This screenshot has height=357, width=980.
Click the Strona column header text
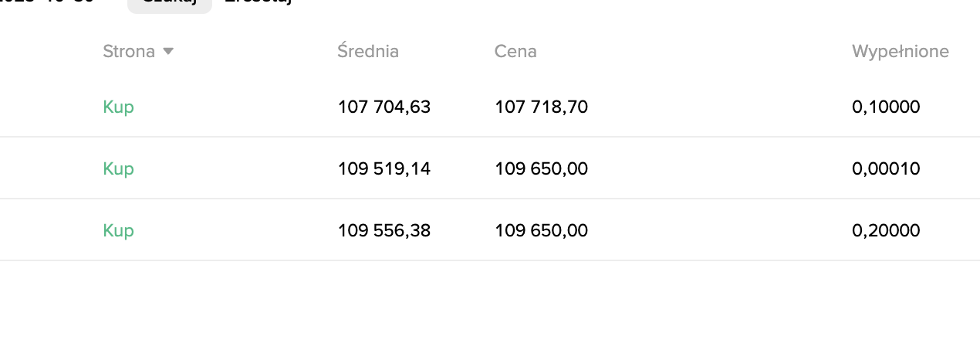[128, 52]
